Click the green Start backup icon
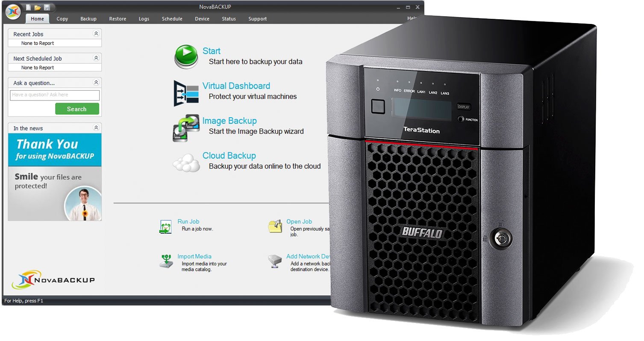Viewport: 644px width, 341px height. click(185, 56)
